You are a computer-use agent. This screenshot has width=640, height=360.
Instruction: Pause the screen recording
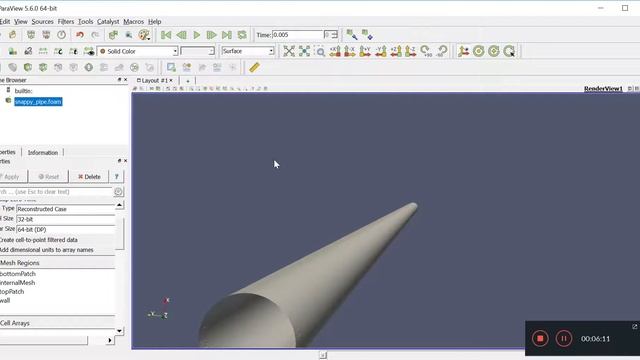coord(564,338)
